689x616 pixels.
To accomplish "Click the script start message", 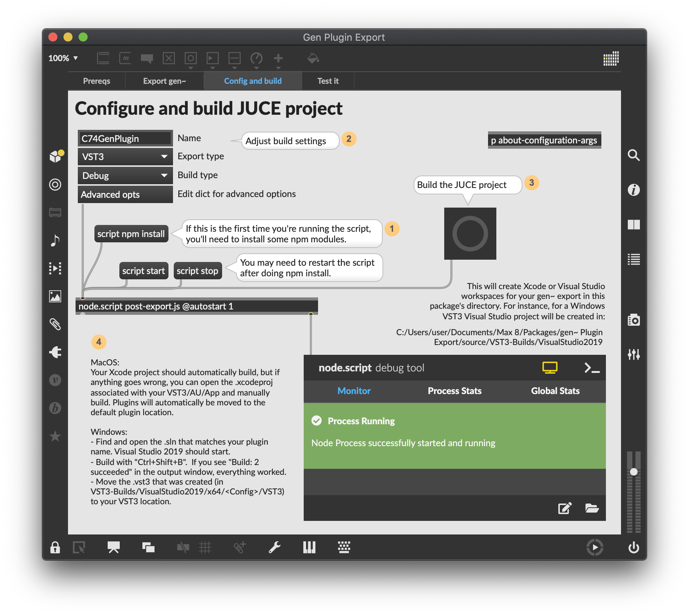I will tap(144, 271).
